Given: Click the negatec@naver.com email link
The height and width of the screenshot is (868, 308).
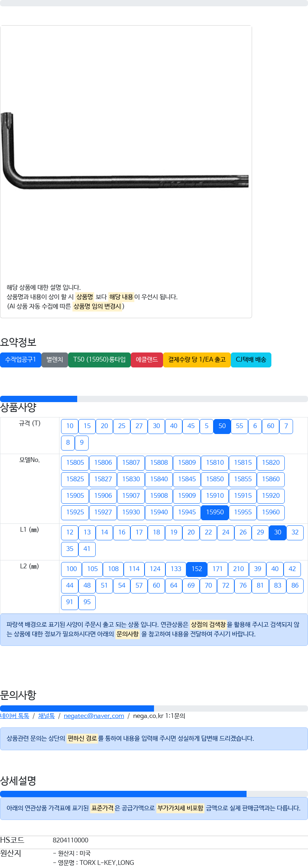Looking at the screenshot, I should pos(94,716).
